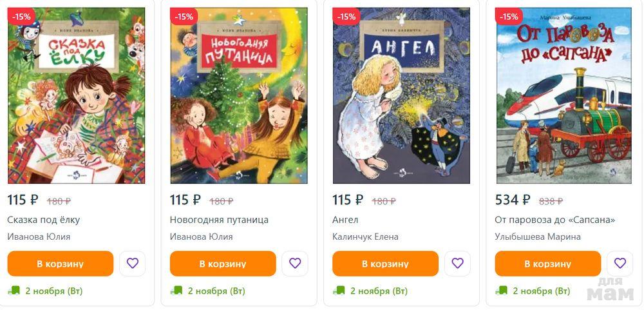The height and width of the screenshot is (310, 644).
Task: Add От паровоза до «Сапсана» to cart
Action: [548, 264]
